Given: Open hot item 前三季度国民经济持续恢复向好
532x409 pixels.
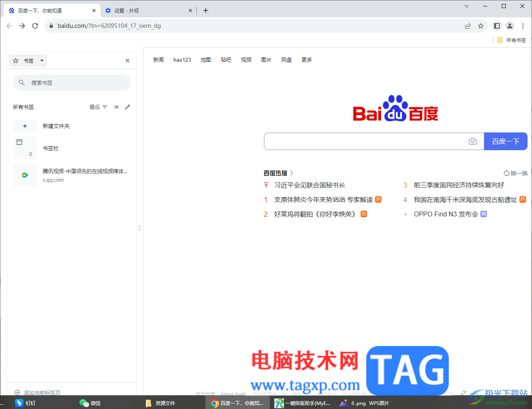Looking at the screenshot, I should (x=459, y=185).
